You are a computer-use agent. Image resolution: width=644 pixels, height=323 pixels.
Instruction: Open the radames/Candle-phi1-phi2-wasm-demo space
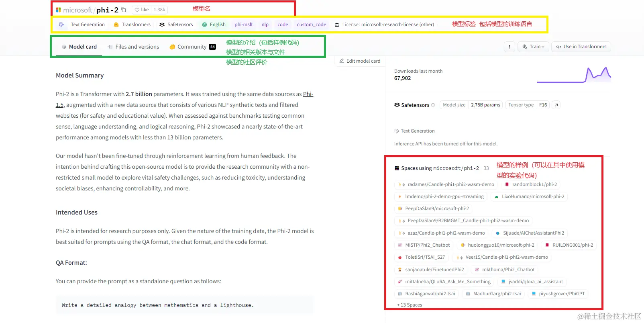pos(446,184)
